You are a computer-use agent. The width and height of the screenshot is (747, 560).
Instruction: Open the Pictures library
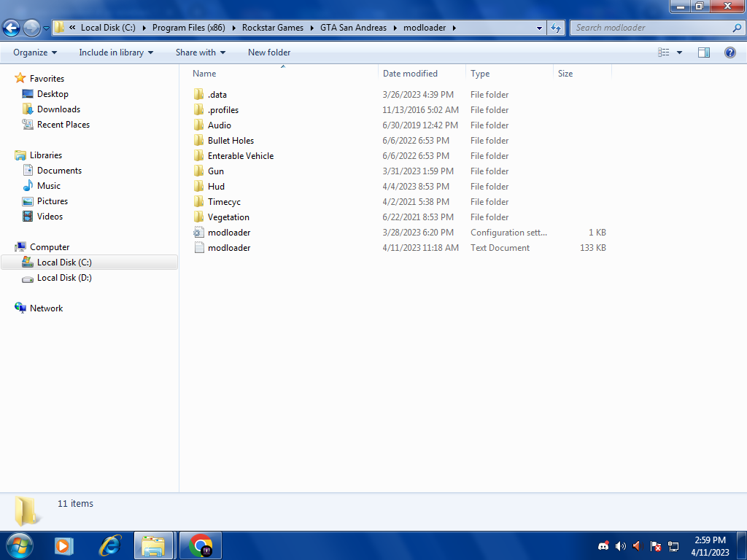53,201
